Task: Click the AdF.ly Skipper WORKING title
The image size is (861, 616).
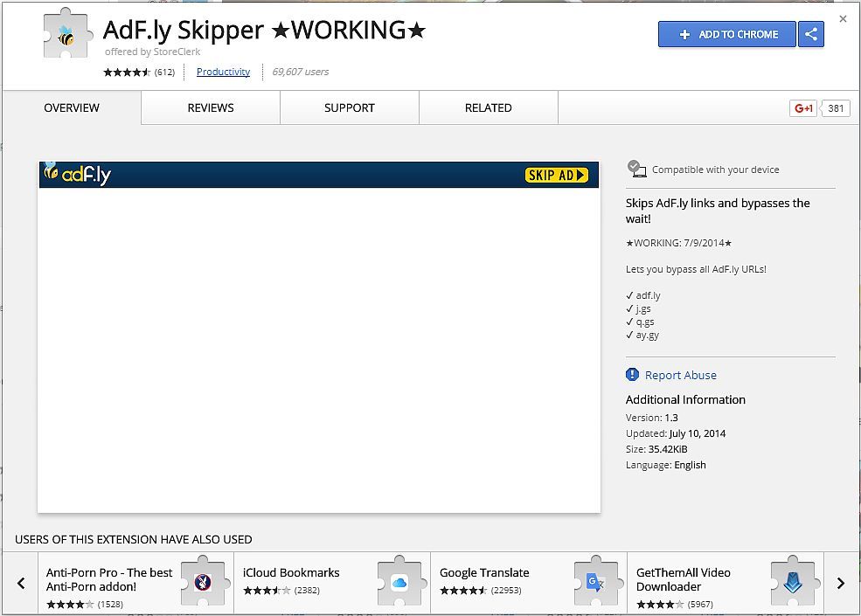Action: [264, 31]
